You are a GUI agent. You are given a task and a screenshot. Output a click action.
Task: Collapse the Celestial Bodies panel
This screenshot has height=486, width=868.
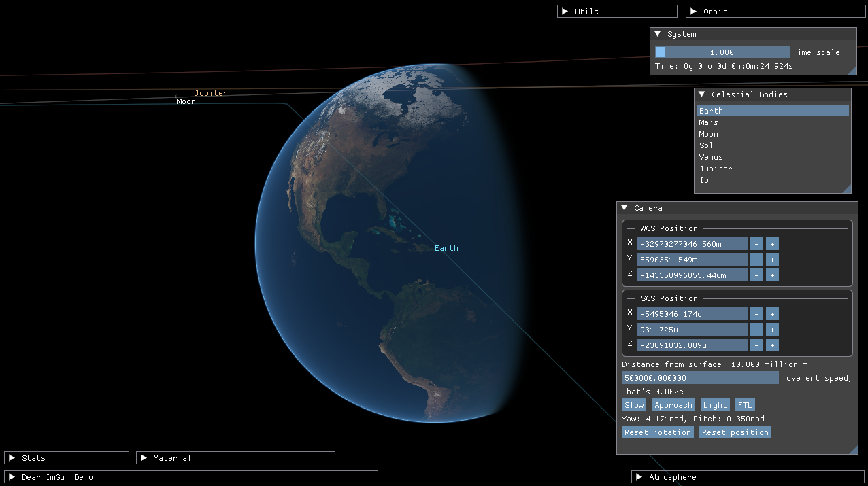(x=702, y=94)
